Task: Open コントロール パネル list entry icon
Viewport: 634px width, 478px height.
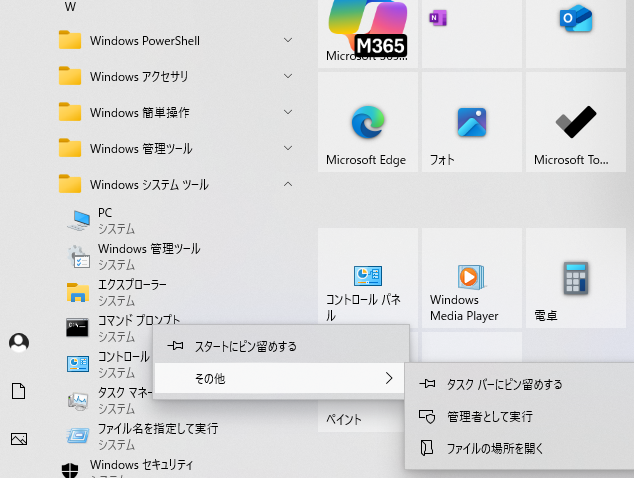Action: pyautogui.click(x=78, y=364)
